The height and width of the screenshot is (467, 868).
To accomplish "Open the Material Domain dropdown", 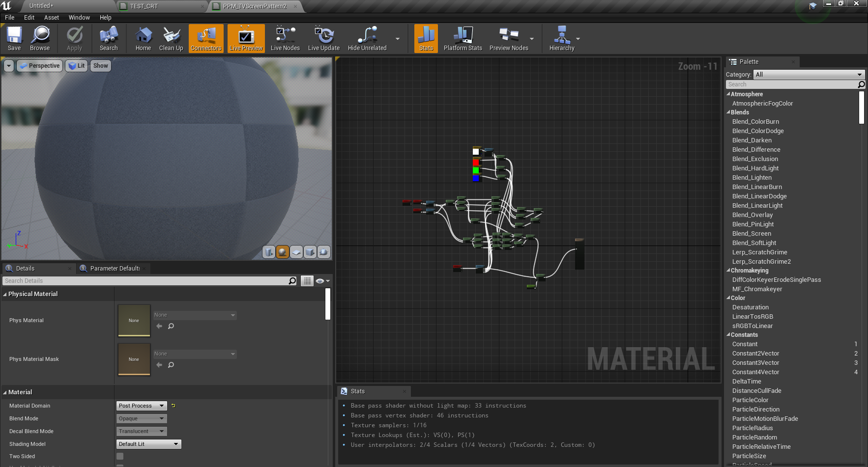I will coord(142,406).
